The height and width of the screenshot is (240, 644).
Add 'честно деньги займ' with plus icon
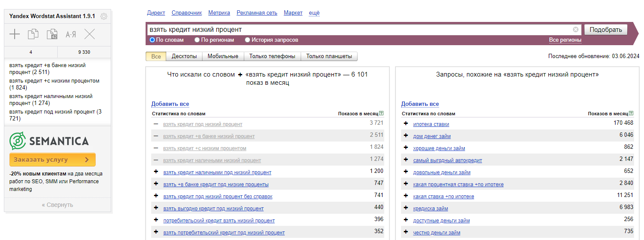(x=406, y=232)
